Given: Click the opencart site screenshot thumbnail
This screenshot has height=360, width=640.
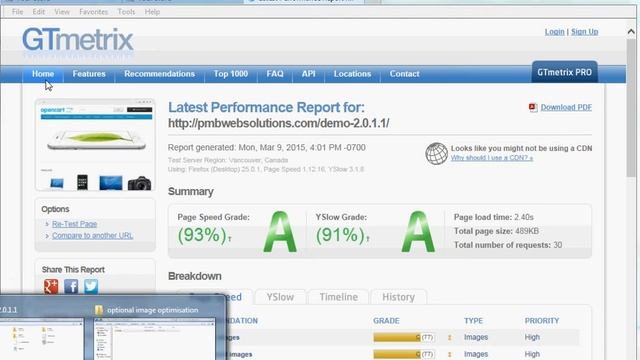Looking at the screenshot, I should [x=95, y=145].
